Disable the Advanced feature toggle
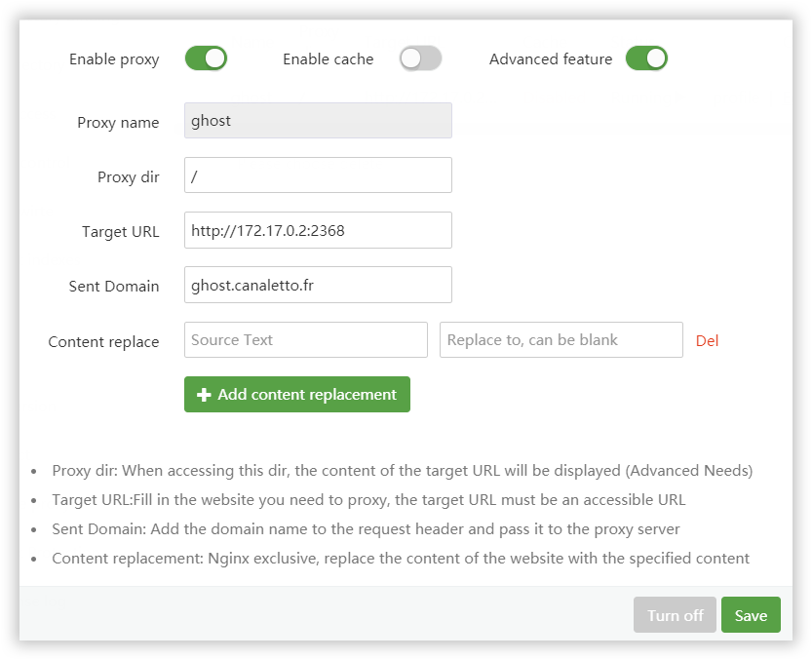Screen dimensions: 812x660 click(x=646, y=58)
